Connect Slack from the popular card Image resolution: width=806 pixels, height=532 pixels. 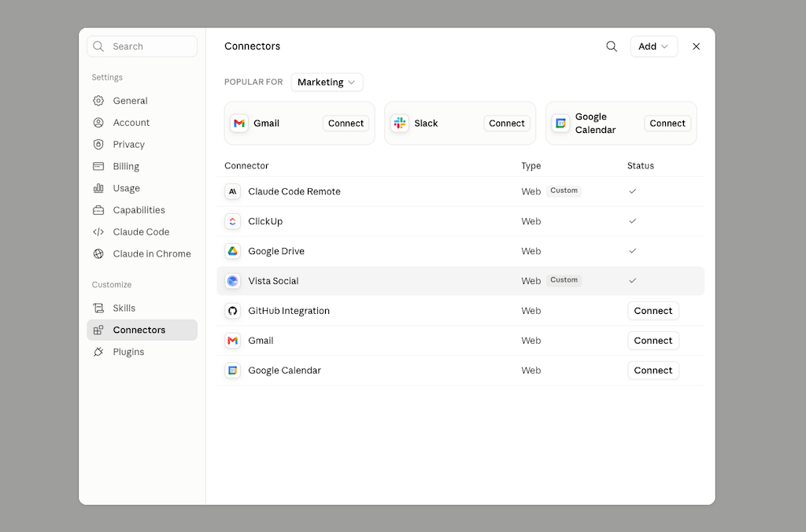pyautogui.click(x=506, y=124)
